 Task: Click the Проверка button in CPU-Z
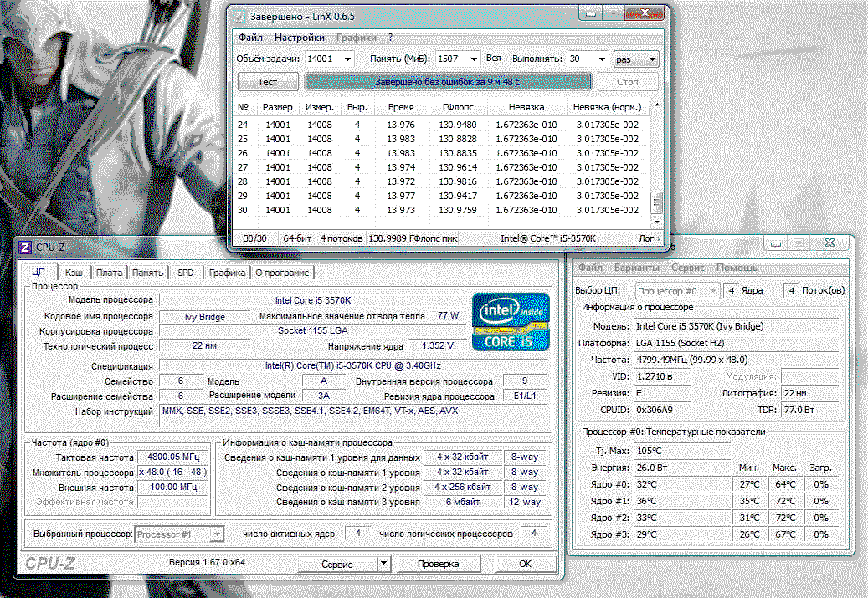pyautogui.click(x=439, y=564)
